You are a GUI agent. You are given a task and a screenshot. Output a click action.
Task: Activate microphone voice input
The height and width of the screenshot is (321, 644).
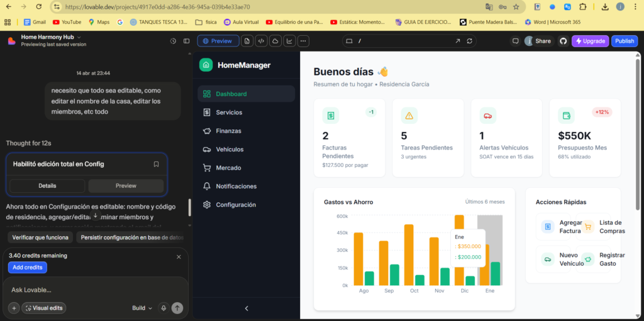pos(164,308)
